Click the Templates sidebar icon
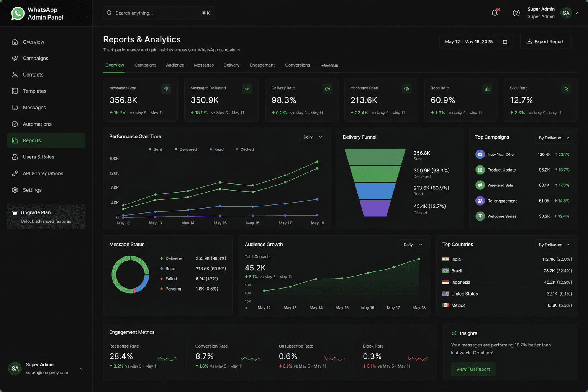Image resolution: width=588 pixels, height=392 pixels. (x=15, y=91)
